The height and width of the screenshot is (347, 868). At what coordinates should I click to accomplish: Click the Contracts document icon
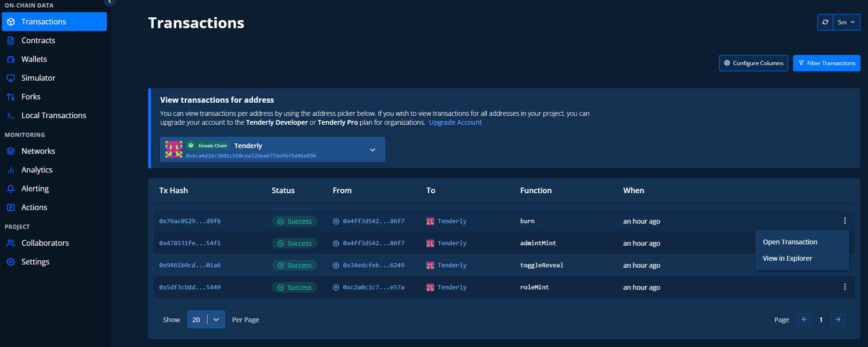click(11, 40)
